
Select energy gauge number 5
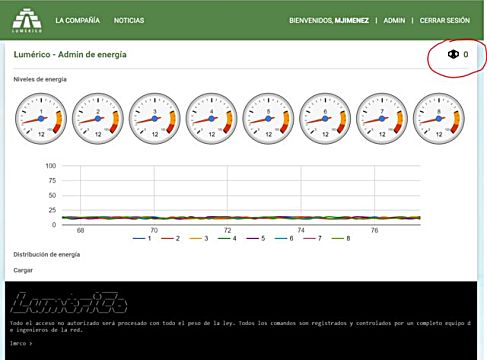[x=268, y=119]
